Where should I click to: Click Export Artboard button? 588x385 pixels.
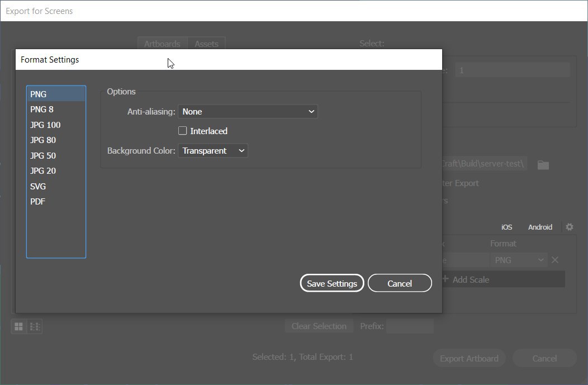[x=469, y=358]
